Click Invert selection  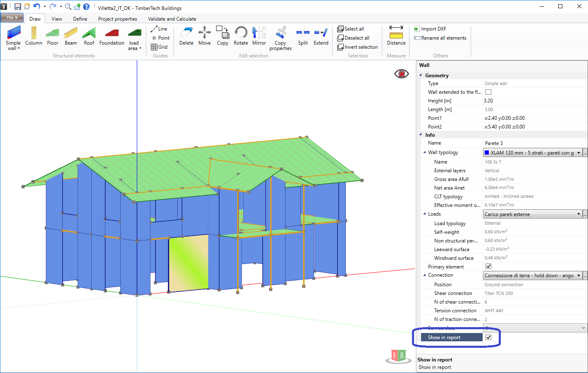357,47
